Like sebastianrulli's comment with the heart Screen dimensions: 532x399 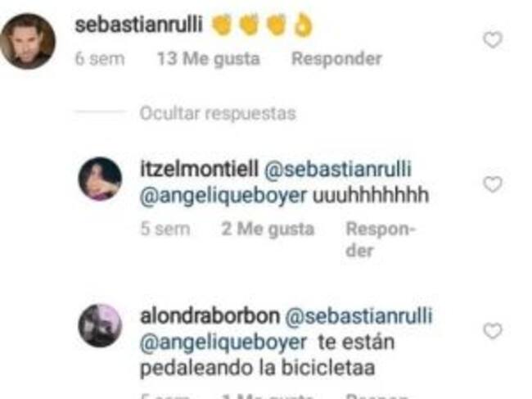pyautogui.click(x=492, y=39)
